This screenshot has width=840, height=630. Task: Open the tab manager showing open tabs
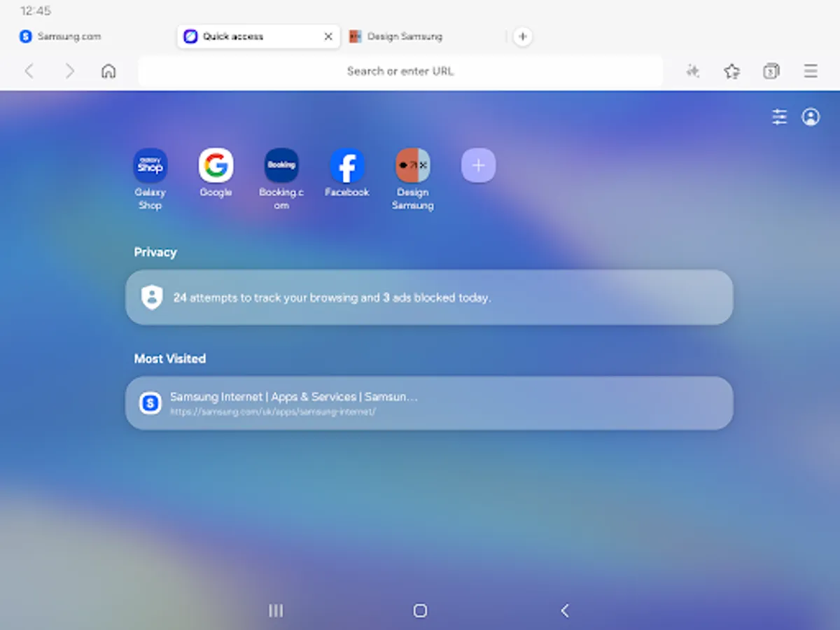tap(771, 71)
